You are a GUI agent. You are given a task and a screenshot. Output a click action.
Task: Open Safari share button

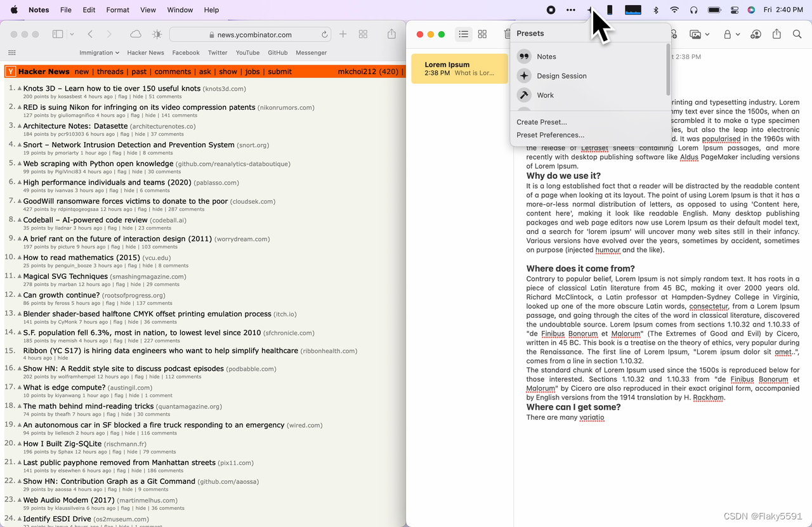pos(391,34)
